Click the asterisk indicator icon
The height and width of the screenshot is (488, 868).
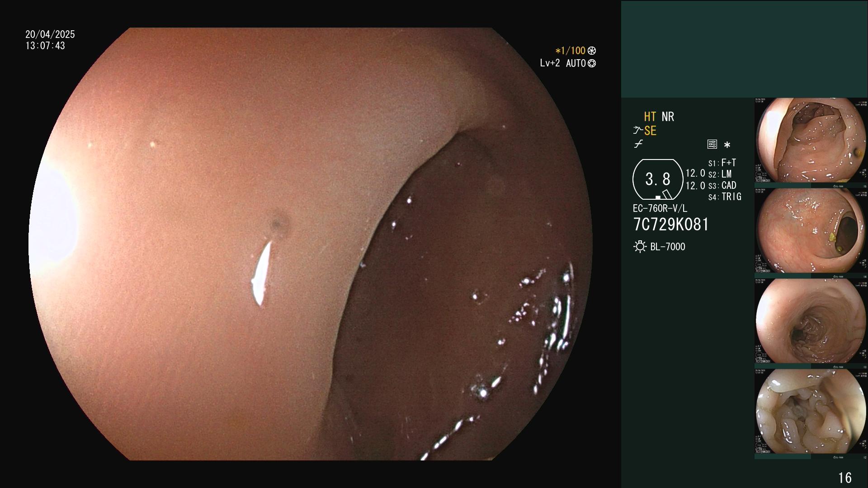click(x=727, y=145)
